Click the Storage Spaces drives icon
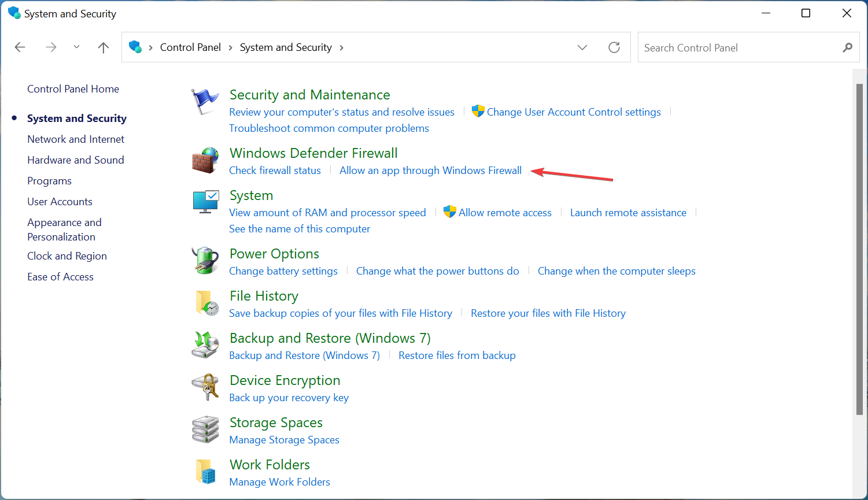 click(205, 429)
